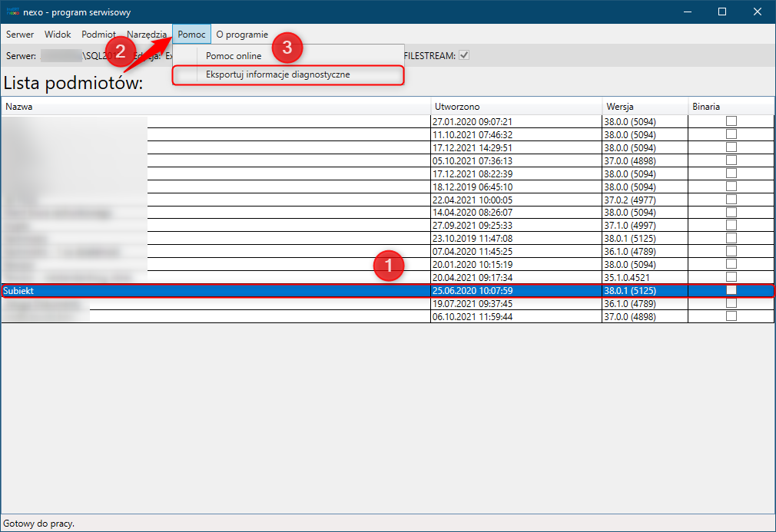Maximize the program window

tap(722, 12)
